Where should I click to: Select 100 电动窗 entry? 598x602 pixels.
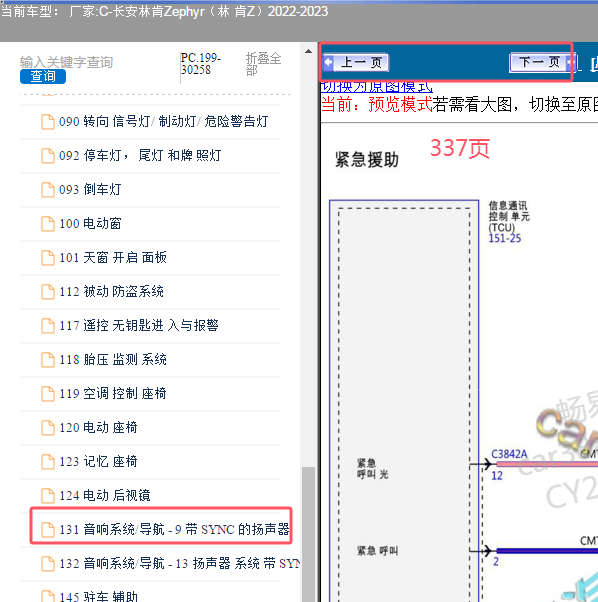(90, 223)
